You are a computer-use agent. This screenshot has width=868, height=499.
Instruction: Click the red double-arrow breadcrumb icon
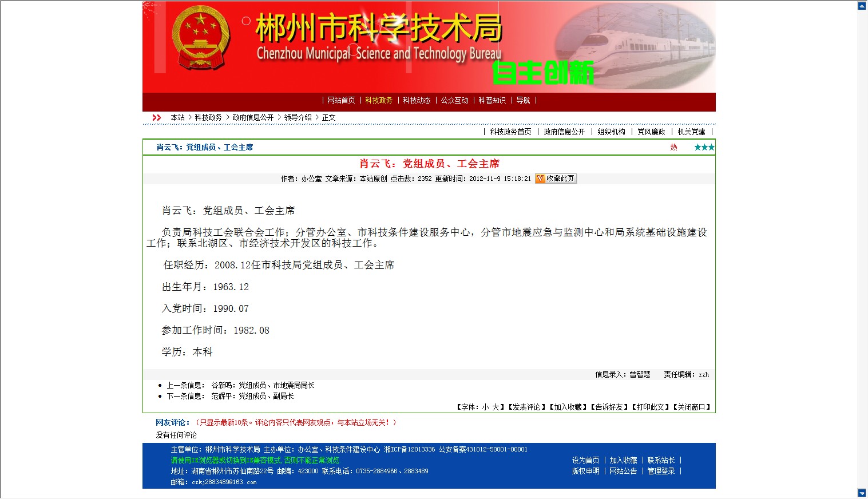157,117
